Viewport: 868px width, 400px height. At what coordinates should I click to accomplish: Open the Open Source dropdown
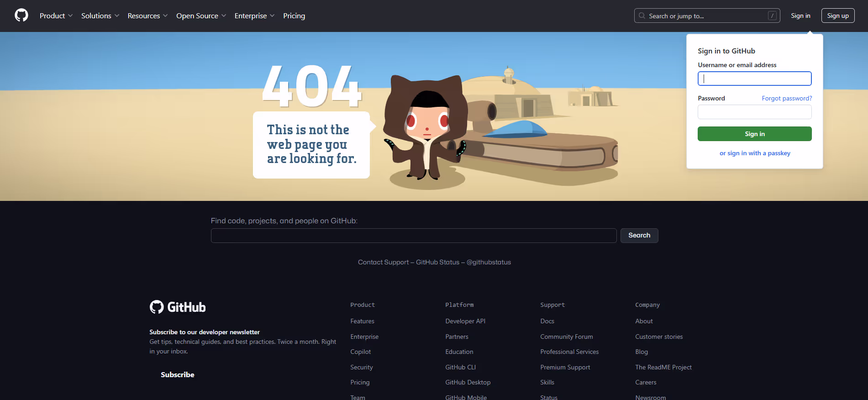(x=201, y=16)
